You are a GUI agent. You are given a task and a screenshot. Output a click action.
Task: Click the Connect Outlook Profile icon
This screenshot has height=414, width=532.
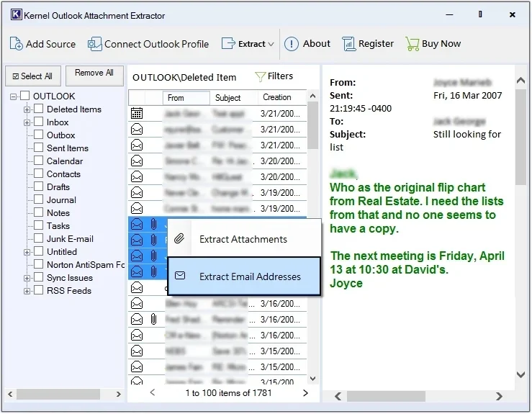point(94,44)
